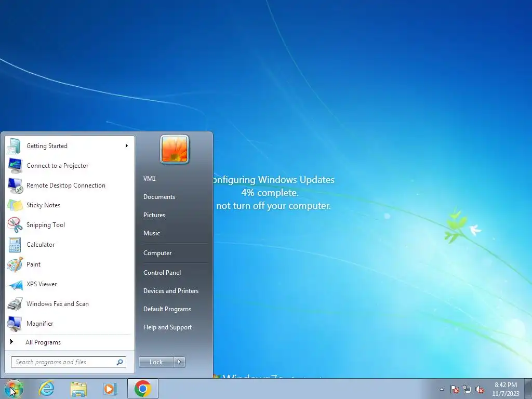Open Help and Support
Viewport: 532px width, 399px height.
pyautogui.click(x=168, y=327)
